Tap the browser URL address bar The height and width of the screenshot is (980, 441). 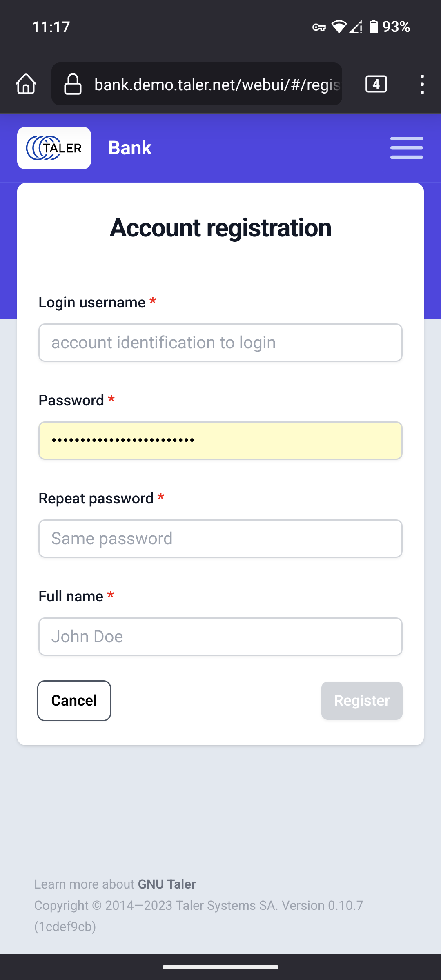click(x=216, y=85)
